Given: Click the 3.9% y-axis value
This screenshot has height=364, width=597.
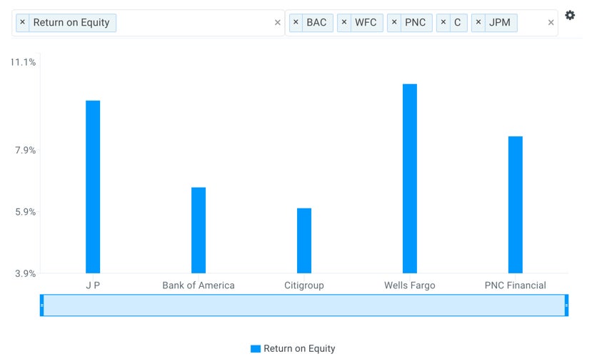Looking at the screenshot, I should tap(26, 273).
